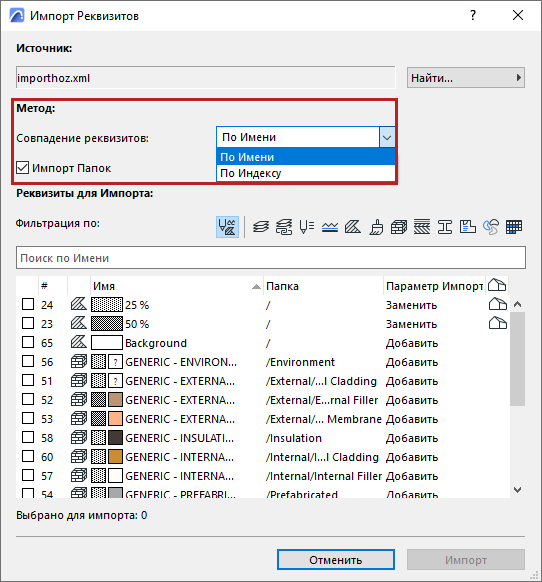Viewport: 542px width, 582px height.
Task: Click Заменить option in row 23
Action: [x=411, y=324]
